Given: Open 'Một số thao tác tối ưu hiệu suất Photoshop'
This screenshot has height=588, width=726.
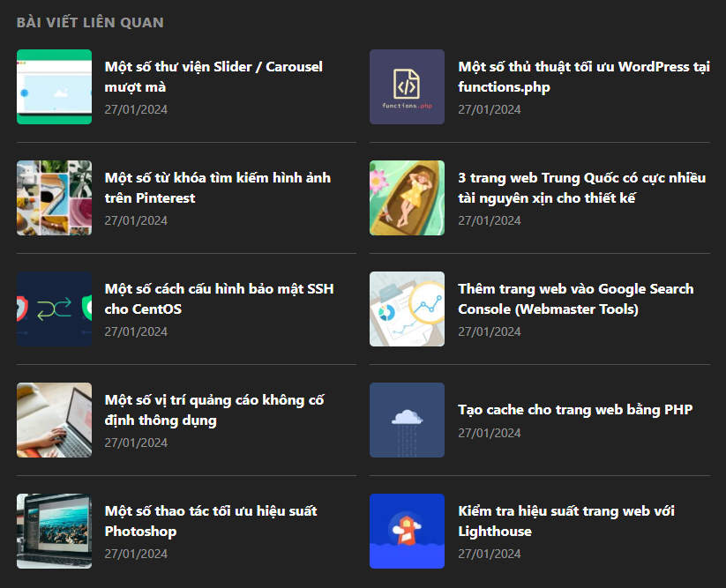Looking at the screenshot, I should coord(211,521).
